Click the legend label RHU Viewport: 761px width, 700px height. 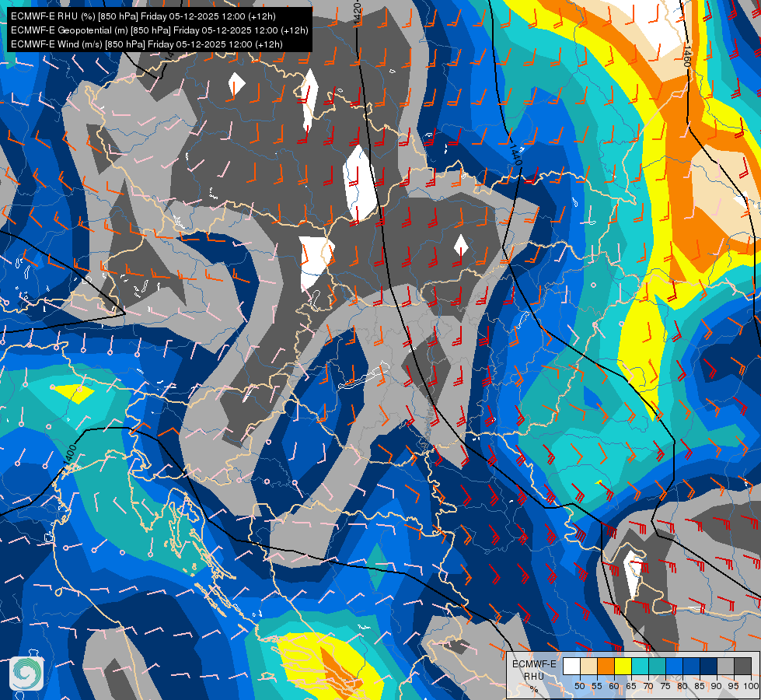(x=534, y=676)
